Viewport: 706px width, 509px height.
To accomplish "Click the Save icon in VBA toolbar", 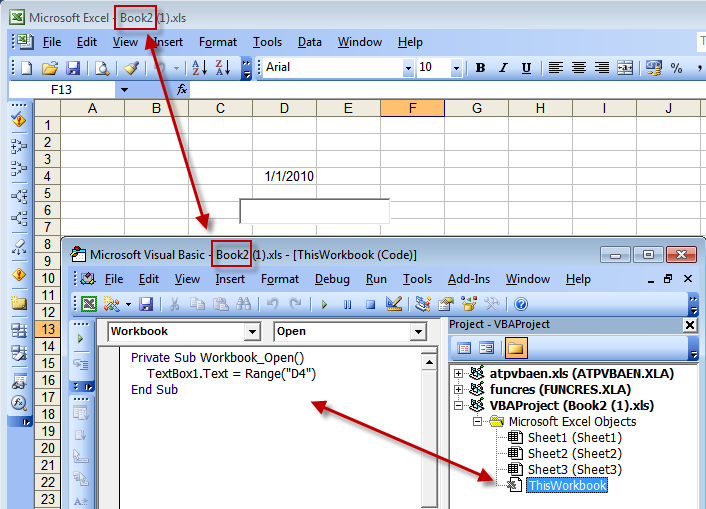I will pos(146,304).
